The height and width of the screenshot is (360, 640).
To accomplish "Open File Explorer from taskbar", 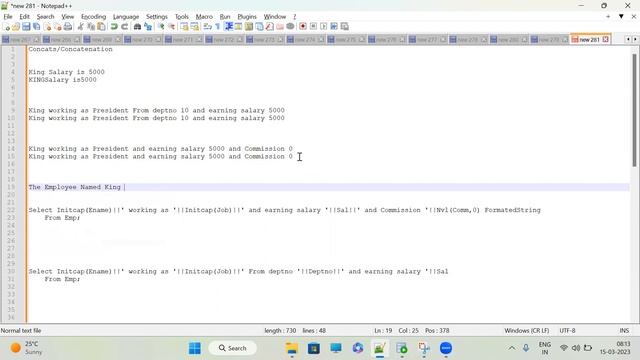I will pos(292,348).
